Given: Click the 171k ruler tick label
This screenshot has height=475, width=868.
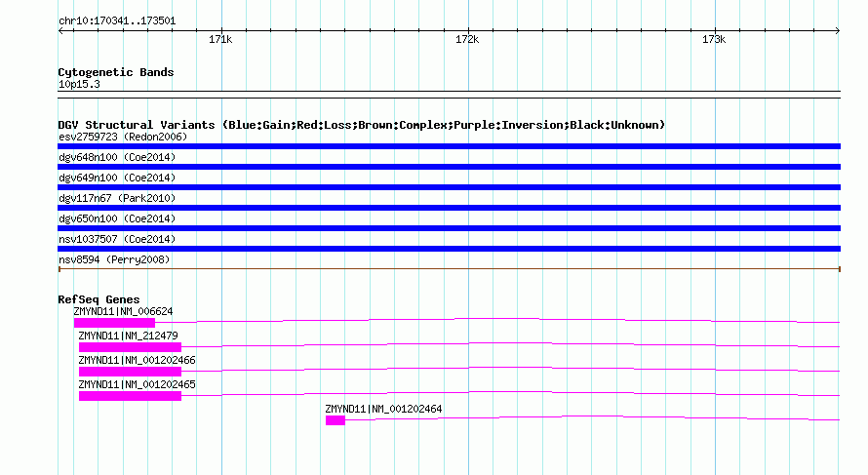Looking at the screenshot, I should [220, 40].
